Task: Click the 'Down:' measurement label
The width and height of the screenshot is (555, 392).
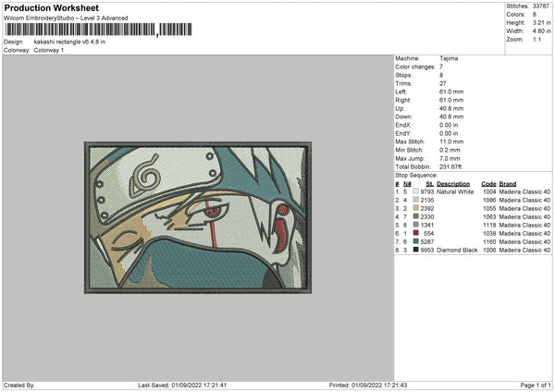Action: pyautogui.click(x=403, y=116)
